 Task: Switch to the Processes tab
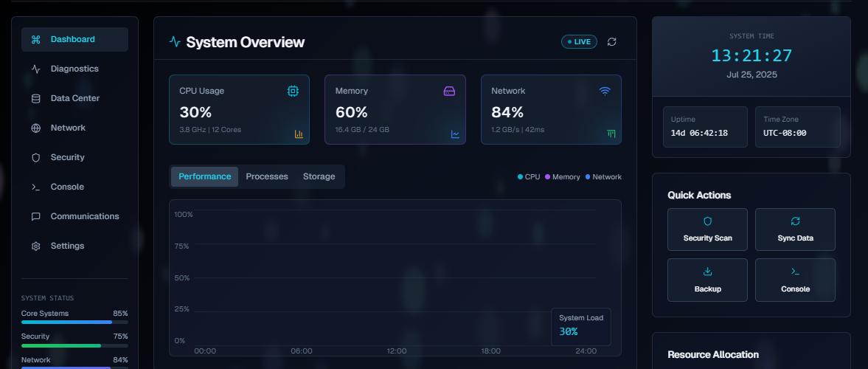click(x=267, y=176)
